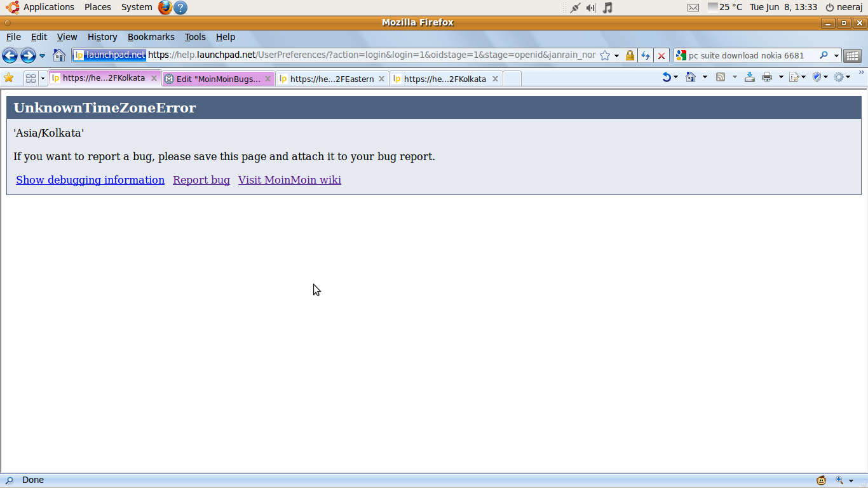Click the search box with nokia query
Image resolution: width=868 pixels, height=488 pixels.
[750, 55]
